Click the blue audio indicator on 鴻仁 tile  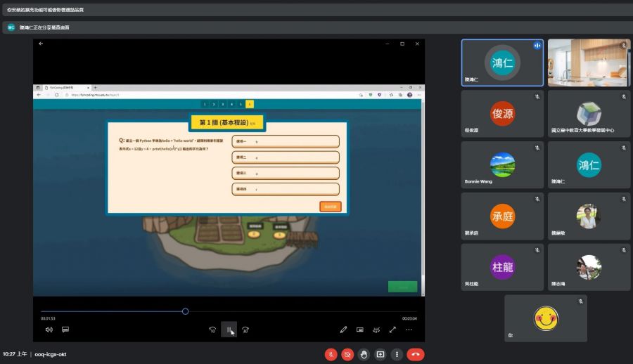click(537, 46)
